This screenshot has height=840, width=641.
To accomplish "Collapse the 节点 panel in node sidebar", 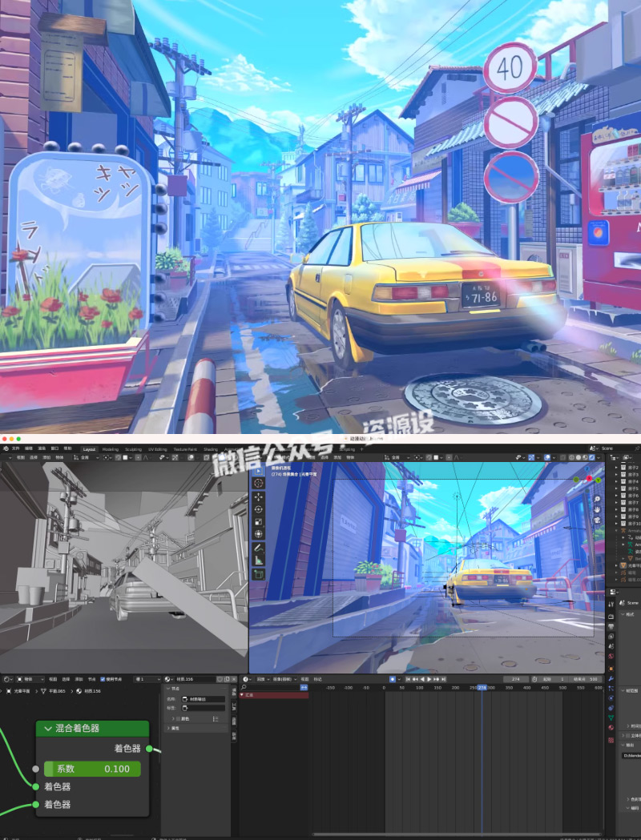I will tap(169, 689).
